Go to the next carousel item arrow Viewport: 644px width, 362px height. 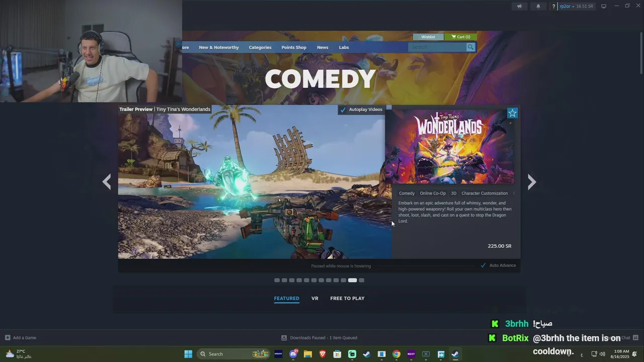(x=532, y=182)
